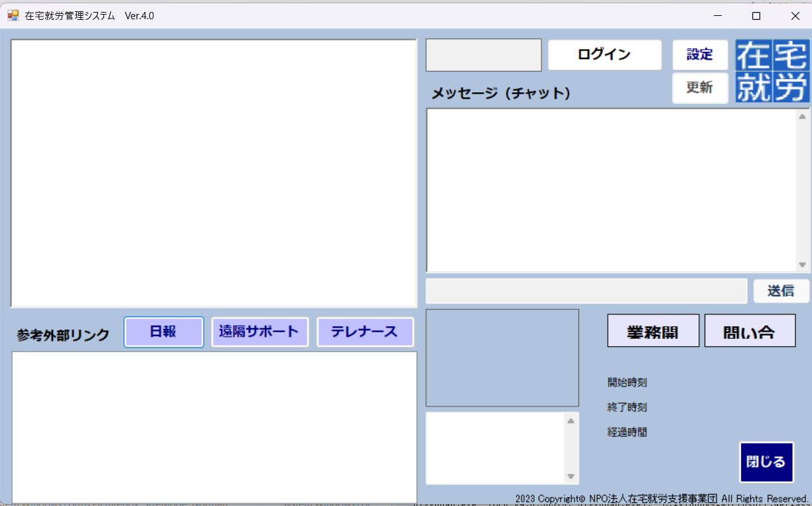Open the 日報 daily report link
The image size is (812, 506).
(163, 332)
